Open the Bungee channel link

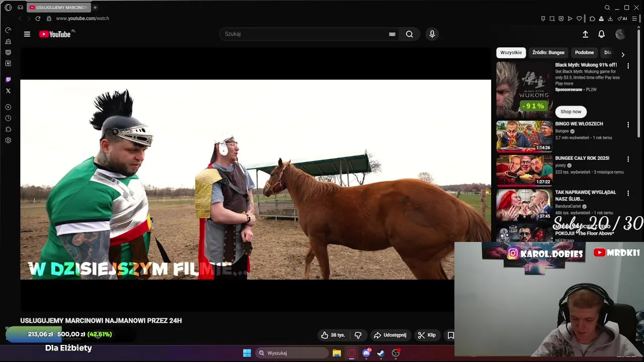click(x=562, y=131)
